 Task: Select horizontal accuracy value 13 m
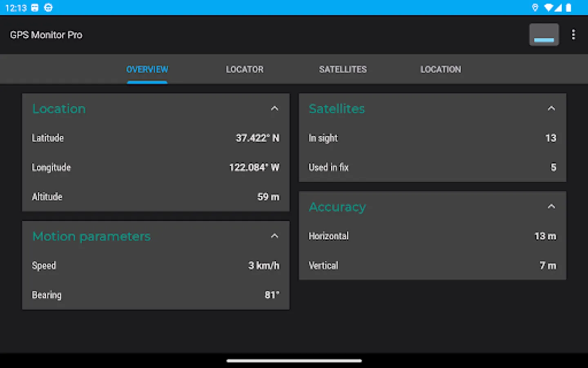click(x=546, y=236)
